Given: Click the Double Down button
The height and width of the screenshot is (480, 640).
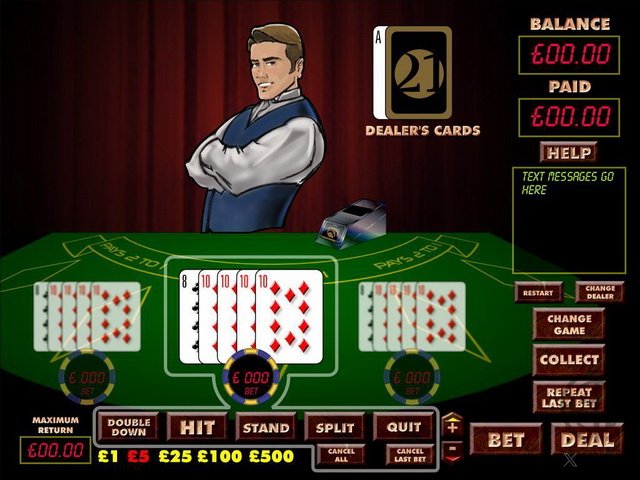Looking at the screenshot, I should click(128, 427).
